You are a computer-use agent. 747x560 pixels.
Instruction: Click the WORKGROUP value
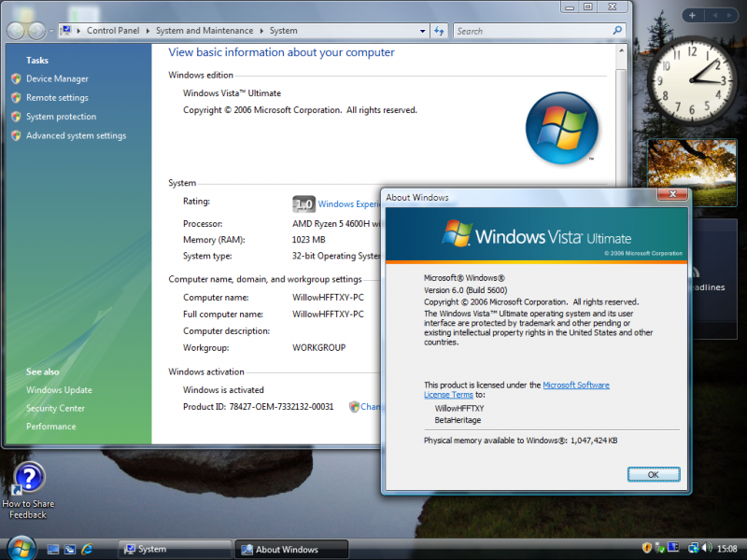[x=318, y=347]
